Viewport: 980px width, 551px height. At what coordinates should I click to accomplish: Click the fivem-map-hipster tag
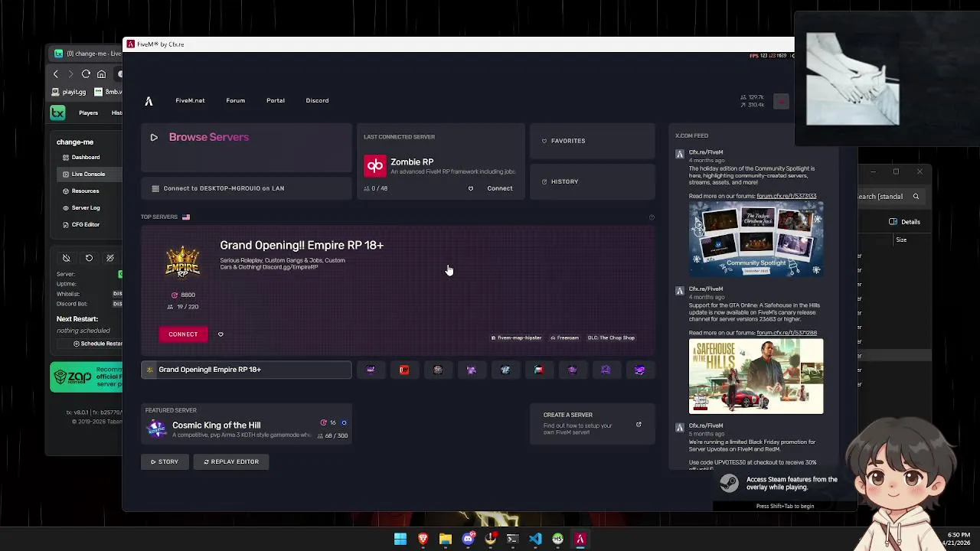[517, 337]
